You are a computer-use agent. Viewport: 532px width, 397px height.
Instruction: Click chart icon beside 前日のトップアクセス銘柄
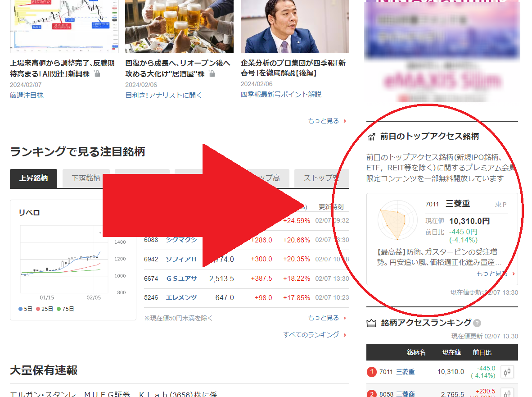[x=371, y=137]
